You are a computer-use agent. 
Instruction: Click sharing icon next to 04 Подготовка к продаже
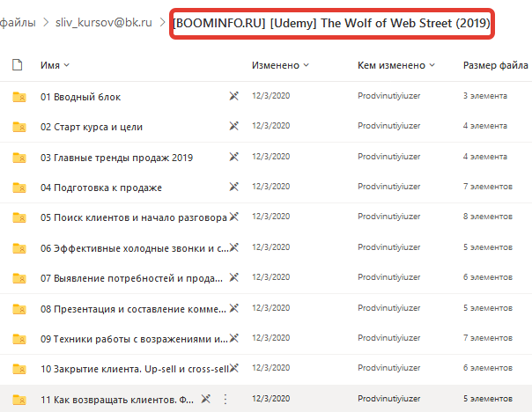233,187
